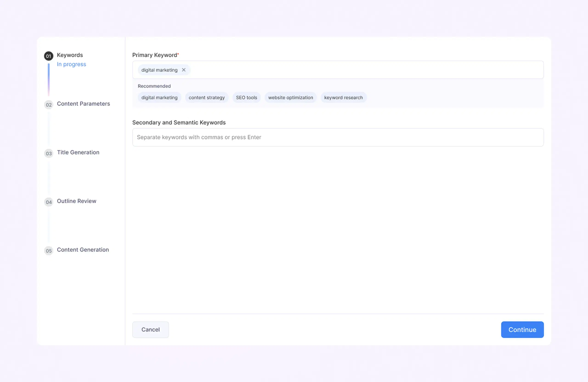Select the step 04 Outline Review circle
Viewport: 588px width, 382px height.
click(x=49, y=202)
